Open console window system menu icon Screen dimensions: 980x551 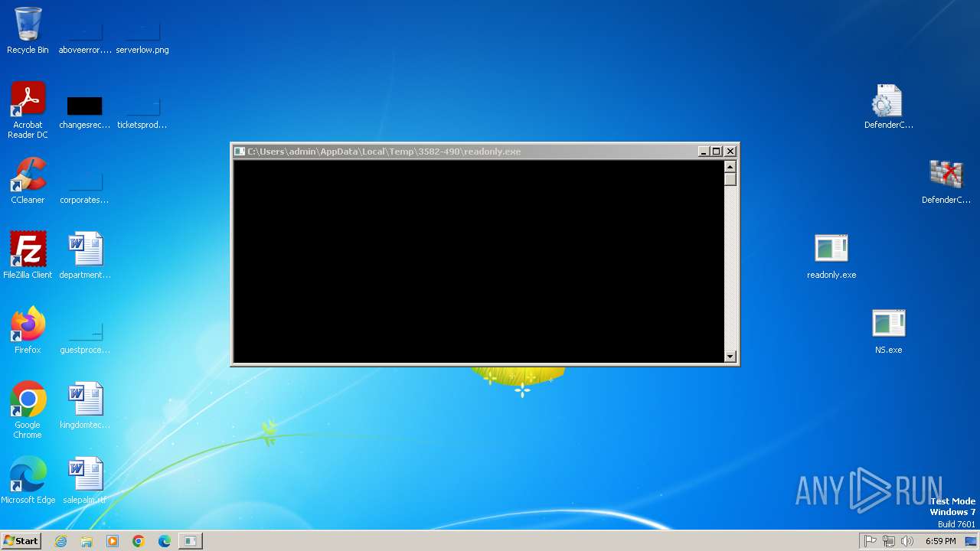(x=240, y=152)
